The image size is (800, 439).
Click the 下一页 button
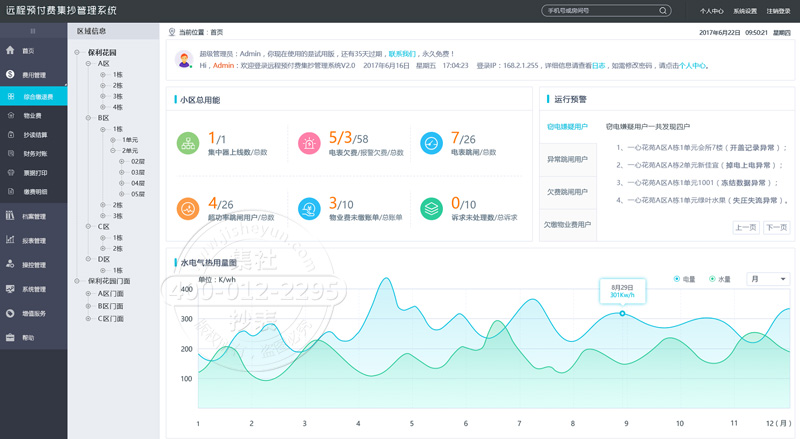tap(775, 227)
